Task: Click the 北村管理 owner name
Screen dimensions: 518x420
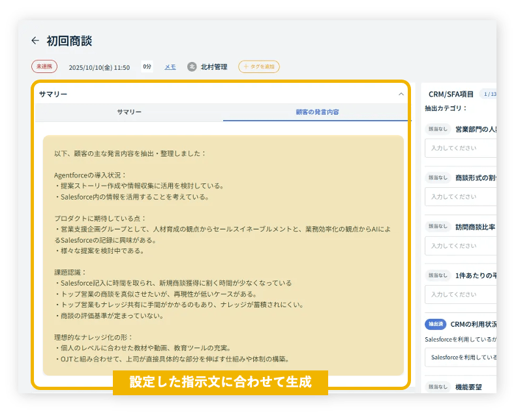Action: [x=214, y=67]
